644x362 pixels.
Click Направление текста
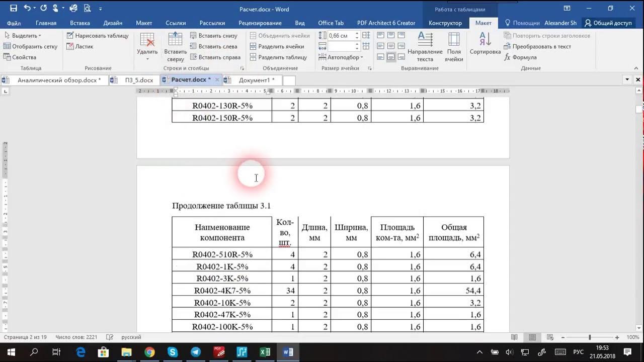[425, 47]
